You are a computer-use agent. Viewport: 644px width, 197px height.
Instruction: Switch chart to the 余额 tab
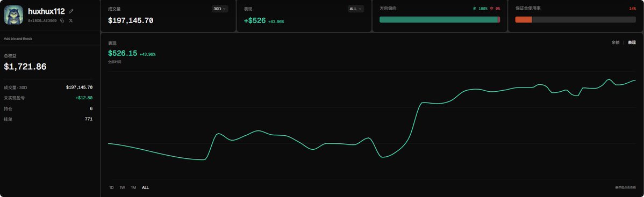click(x=616, y=42)
